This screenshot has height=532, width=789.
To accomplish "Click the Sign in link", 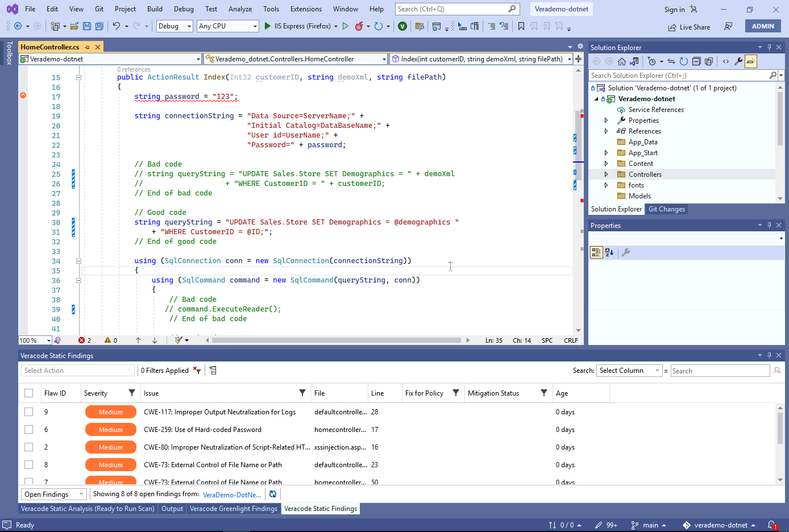I will [674, 10].
